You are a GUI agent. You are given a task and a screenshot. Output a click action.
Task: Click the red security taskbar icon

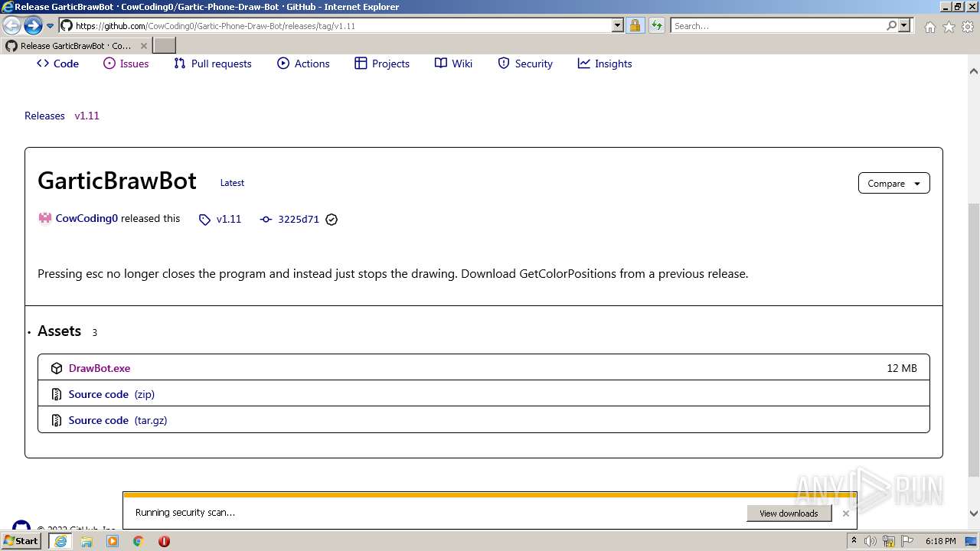[164, 541]
